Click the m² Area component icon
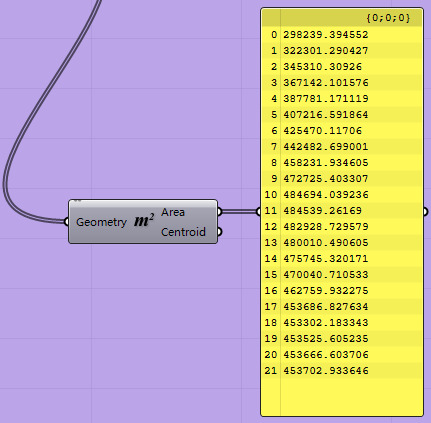Screen dimensions: 431x423 coord(144,220)
